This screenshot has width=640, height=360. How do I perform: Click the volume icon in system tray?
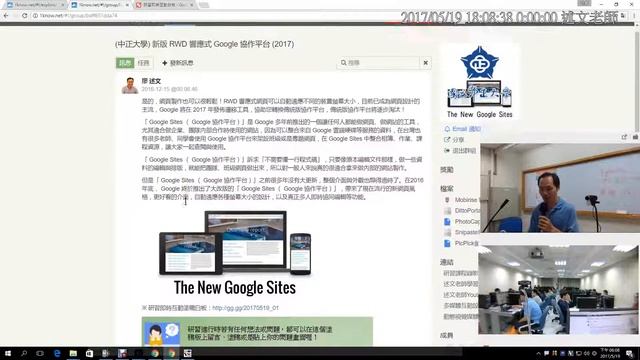587,353
